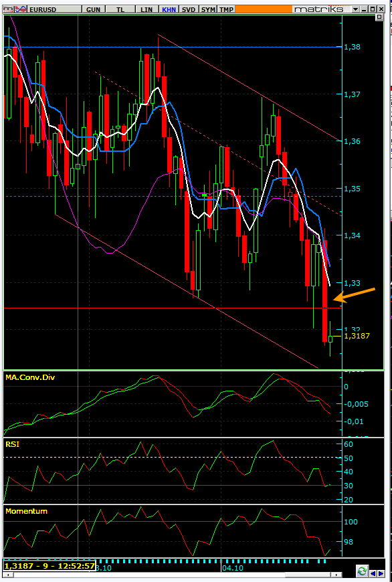Open the dropdown arrow next to matriks
The width and height of the screenshot is (392, 582).
(356, 9)
